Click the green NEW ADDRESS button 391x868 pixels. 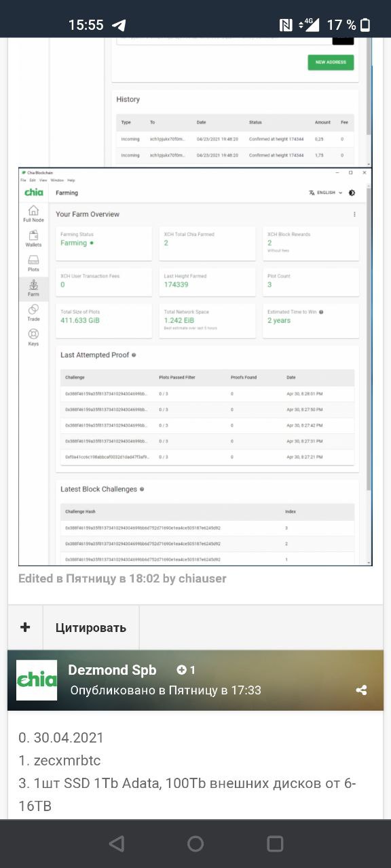331,62
